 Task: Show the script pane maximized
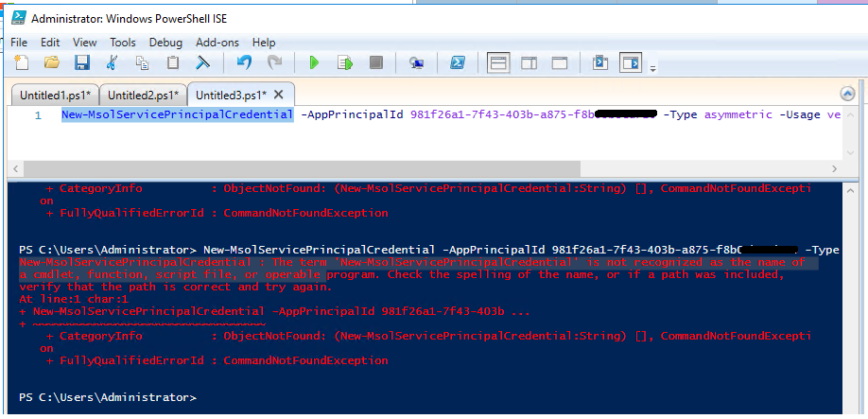click(x=560, y=63)
